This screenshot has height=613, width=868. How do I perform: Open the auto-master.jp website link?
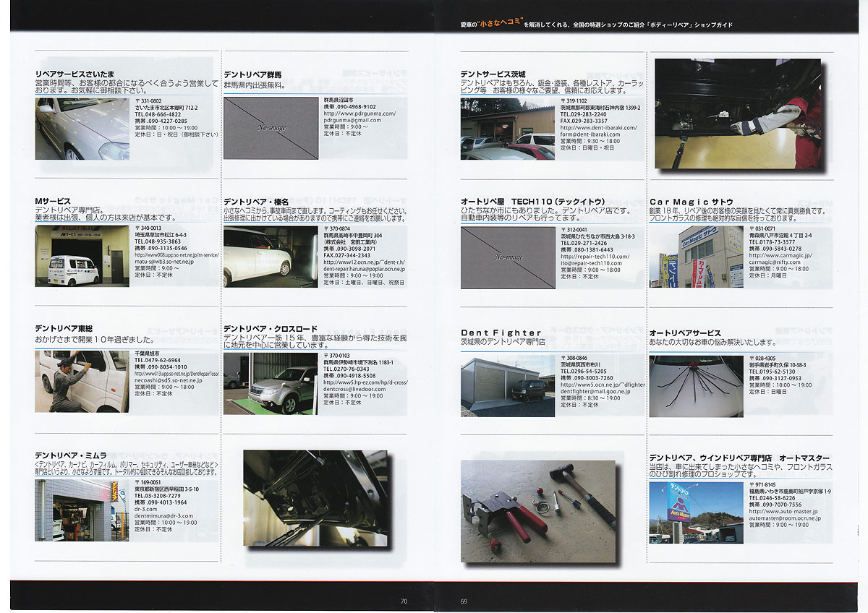[x=784, y=511]
